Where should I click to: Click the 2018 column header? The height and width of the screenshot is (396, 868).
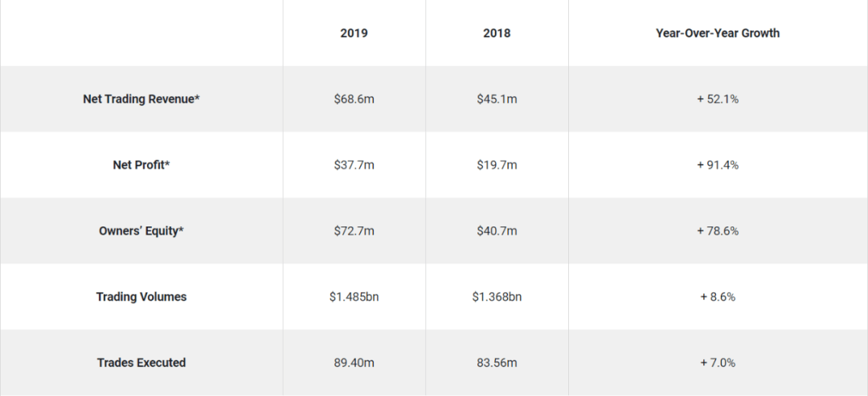click(x=497, y=33)
